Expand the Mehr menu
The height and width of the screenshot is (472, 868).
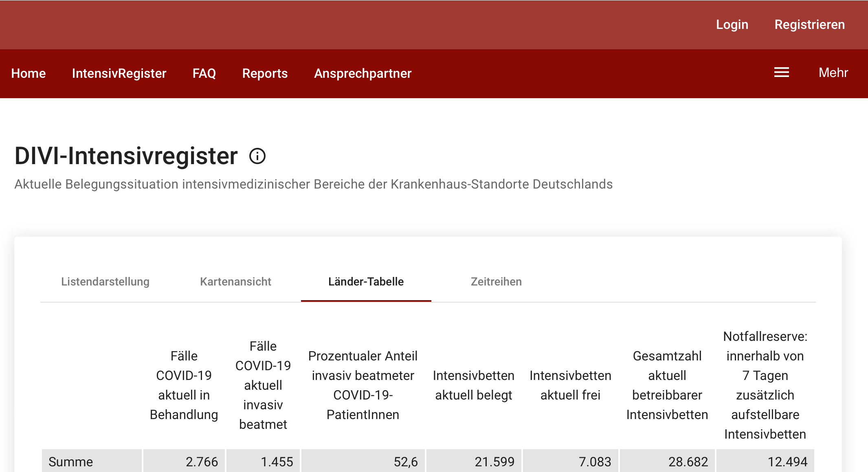(833, 73)
